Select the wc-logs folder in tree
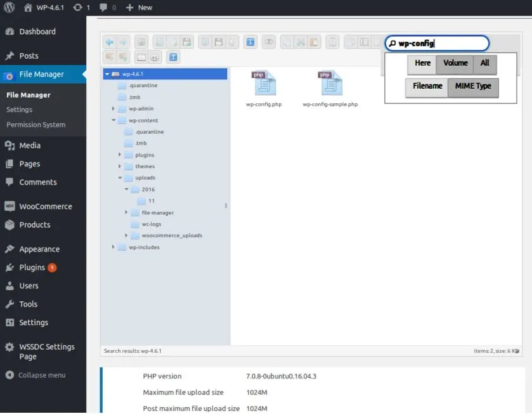Viewport: 532px width, 414px height. [151, 224]
